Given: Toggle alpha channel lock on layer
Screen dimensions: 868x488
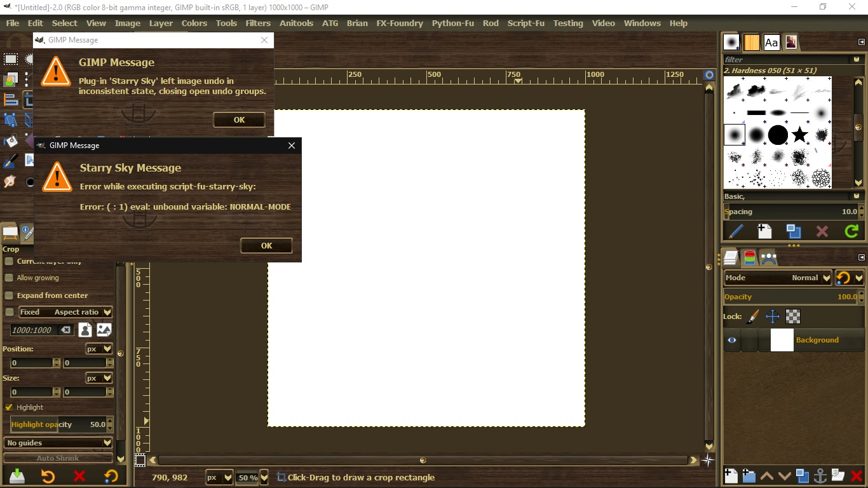Looking at the screenshot, I should tap(793, 316).
